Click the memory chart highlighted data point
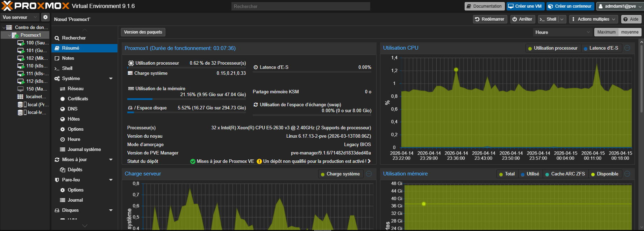 (424, 204)
